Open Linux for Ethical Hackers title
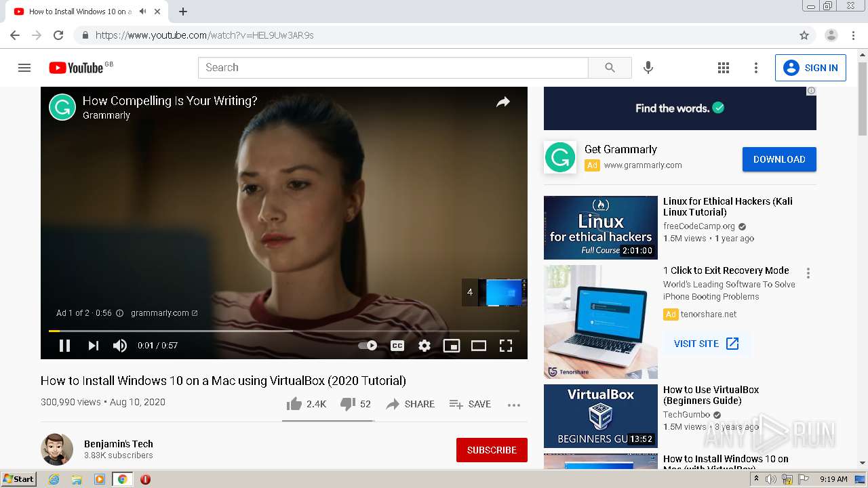Viewport: 868px width, 488px height. [x=728, y=207]
